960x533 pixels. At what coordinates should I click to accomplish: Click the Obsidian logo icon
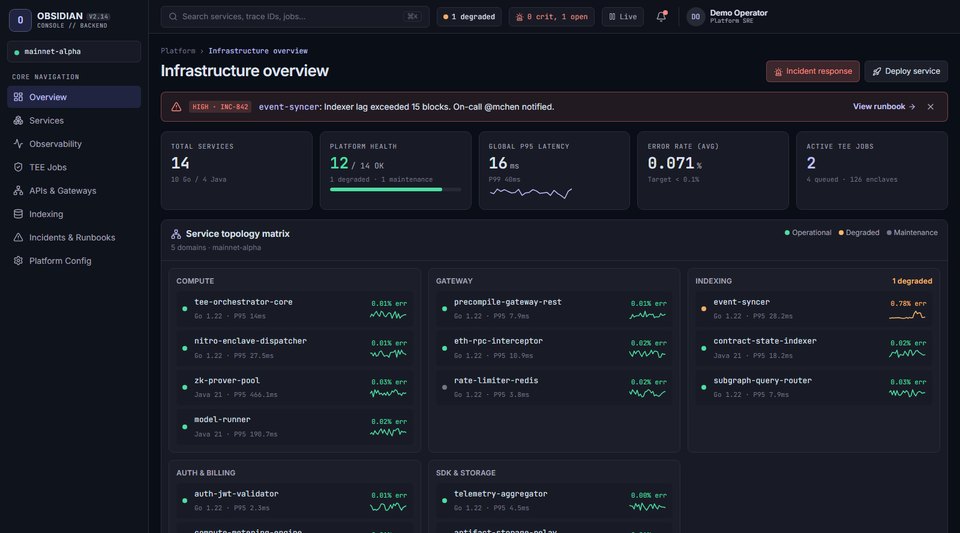click(x=20, y=20)
